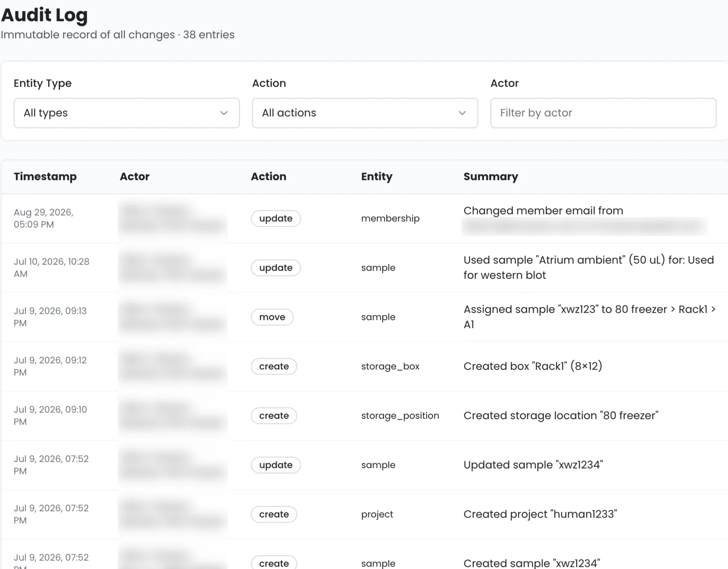Click summary 'Created sample xwz1234'
Screen dimensions: 728x569
tap(532, 563)
